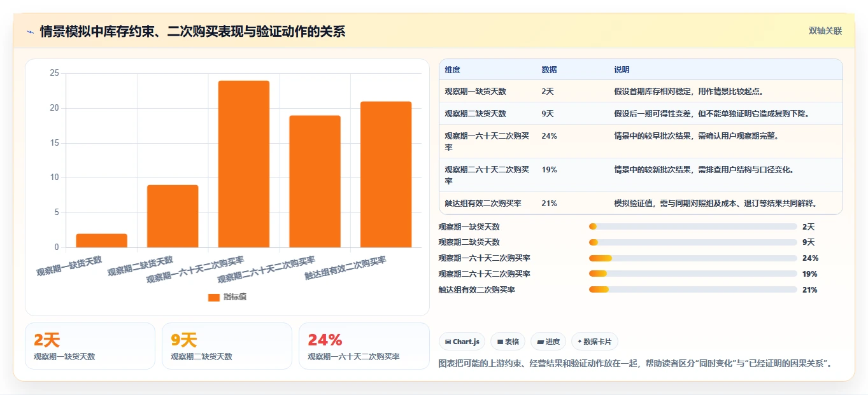
Task: Click the 观察期二缺货天数 progress bar
Action: pyautogui.click(x=693, y=242)
